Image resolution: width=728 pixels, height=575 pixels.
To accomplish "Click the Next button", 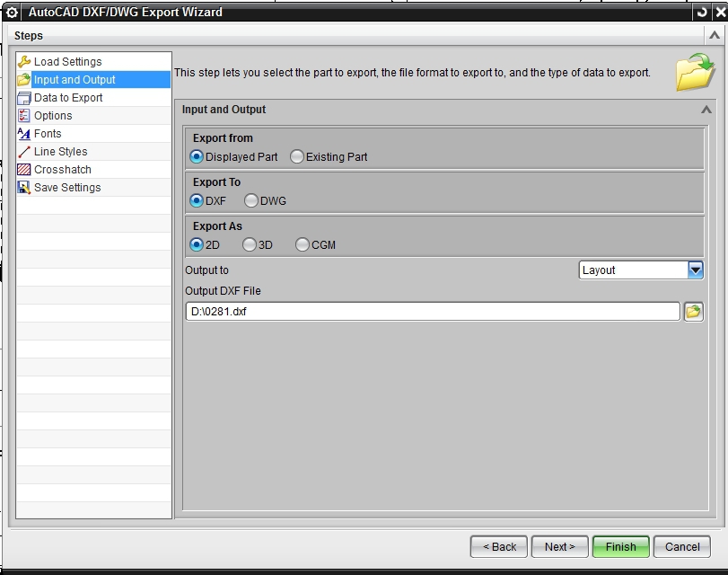I will tap(560, 546).
